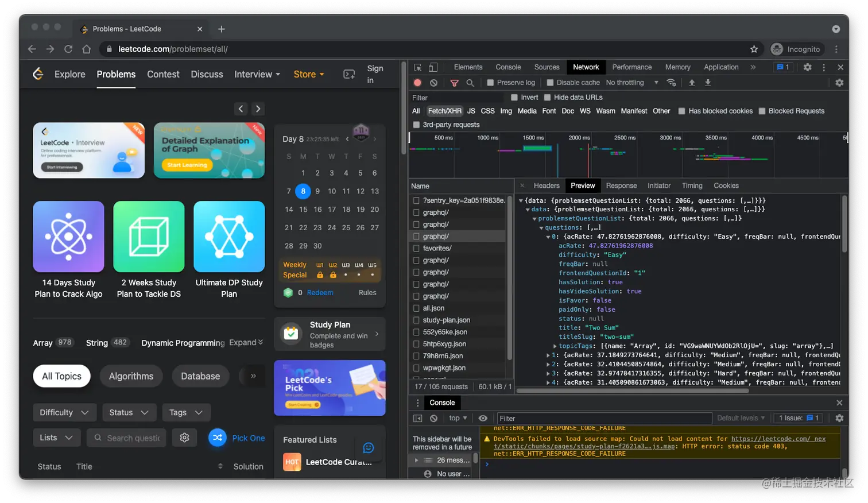Click the Redeem link
This screenshot has width=868, height=503.
click(320, 293)
